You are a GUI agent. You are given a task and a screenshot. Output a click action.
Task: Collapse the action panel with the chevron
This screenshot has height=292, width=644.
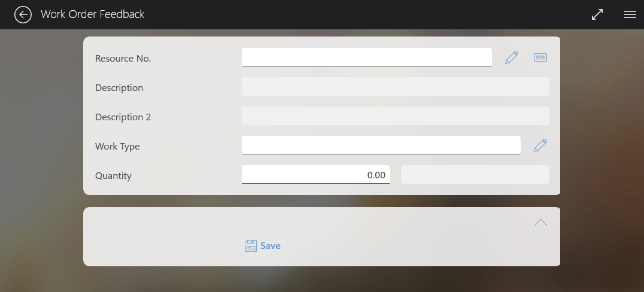pyautogui.click(x=540, y=222)
